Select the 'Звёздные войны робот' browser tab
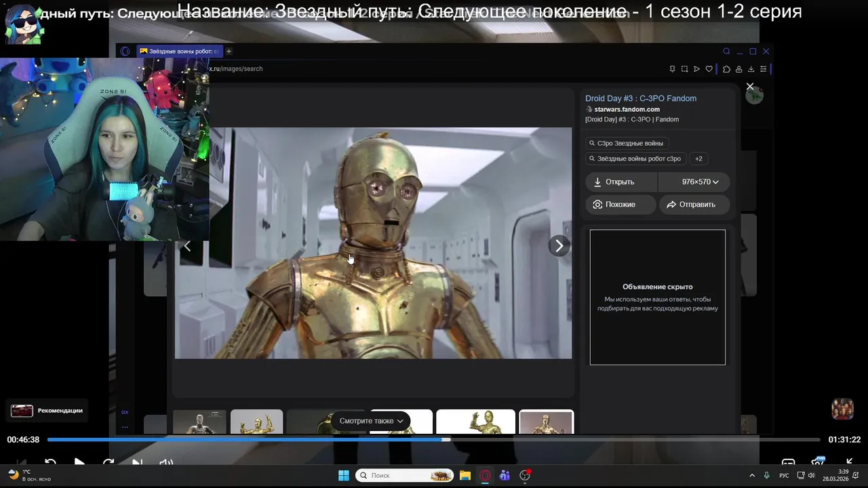This screenshot has height=488, width=868. [180, 52]
